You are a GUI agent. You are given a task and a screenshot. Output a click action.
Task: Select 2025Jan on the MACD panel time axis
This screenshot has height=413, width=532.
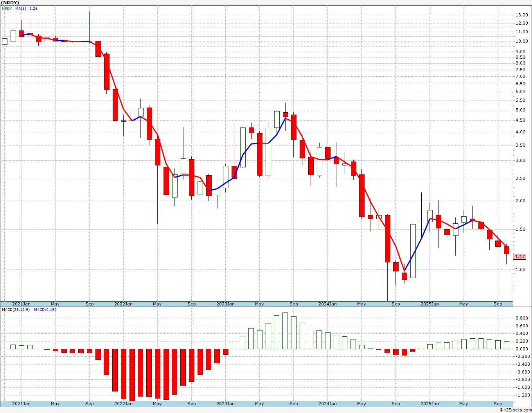pos(430,404)
